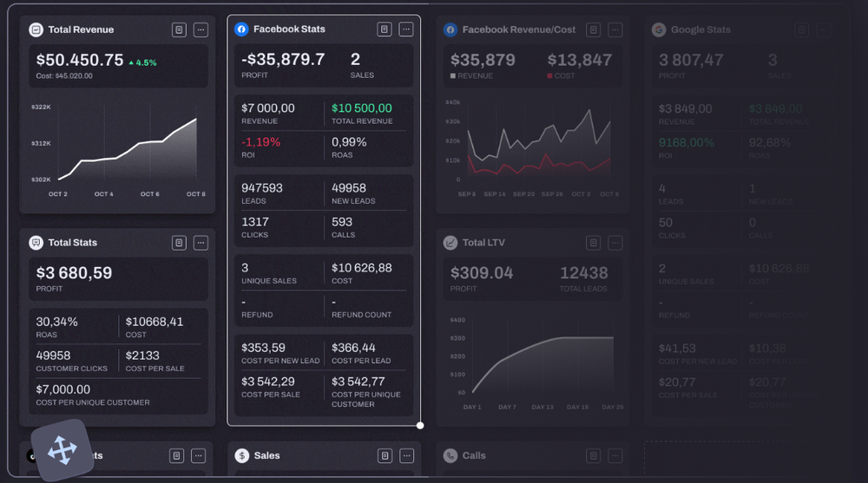This screenshot has width=868, height=483.
Task: Click the Cost: $45.020.00 text
Action: click(x=64, y=75)
